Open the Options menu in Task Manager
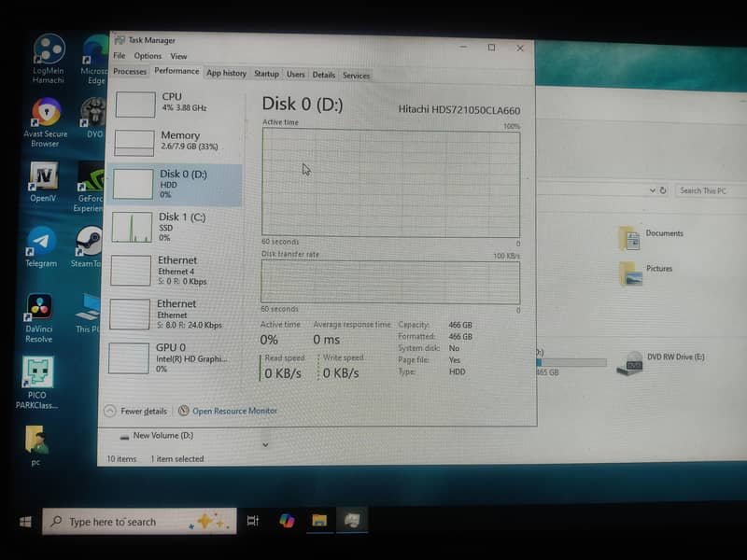This screenshot has height=560, width=747. pos(148,56)
